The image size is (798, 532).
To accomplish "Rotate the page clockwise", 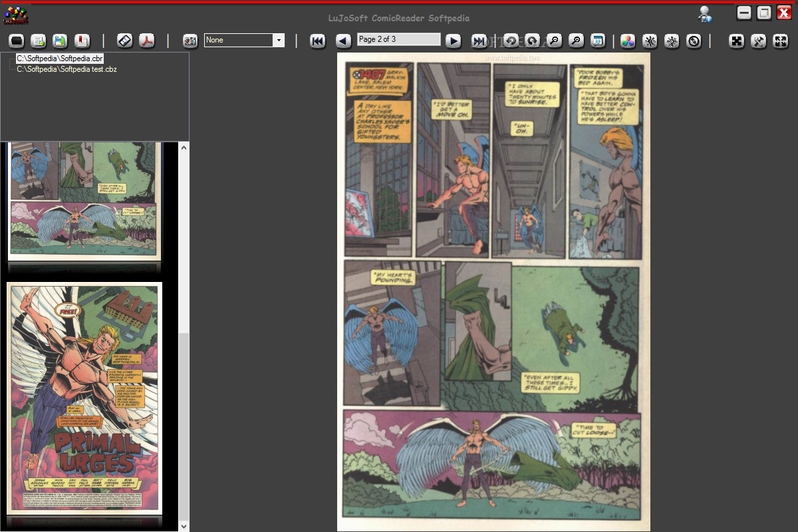I will [x=533, y=41].
